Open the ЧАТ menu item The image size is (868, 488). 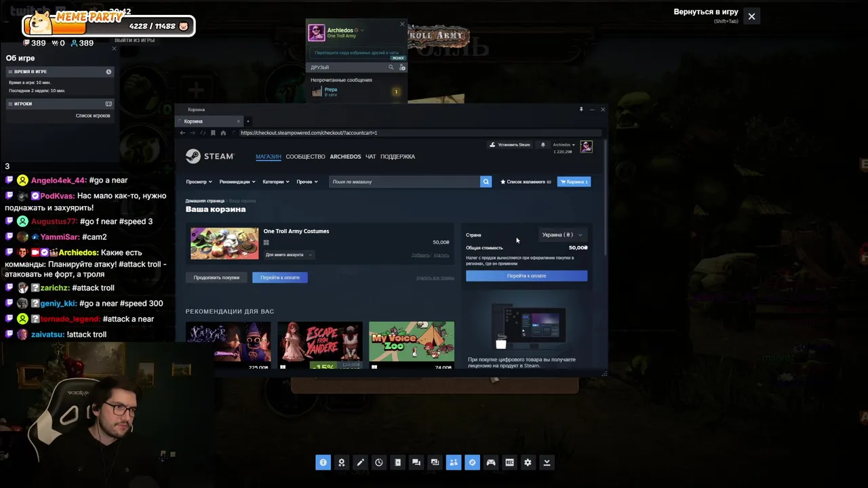pyautogui.click(x=371, y=157)
